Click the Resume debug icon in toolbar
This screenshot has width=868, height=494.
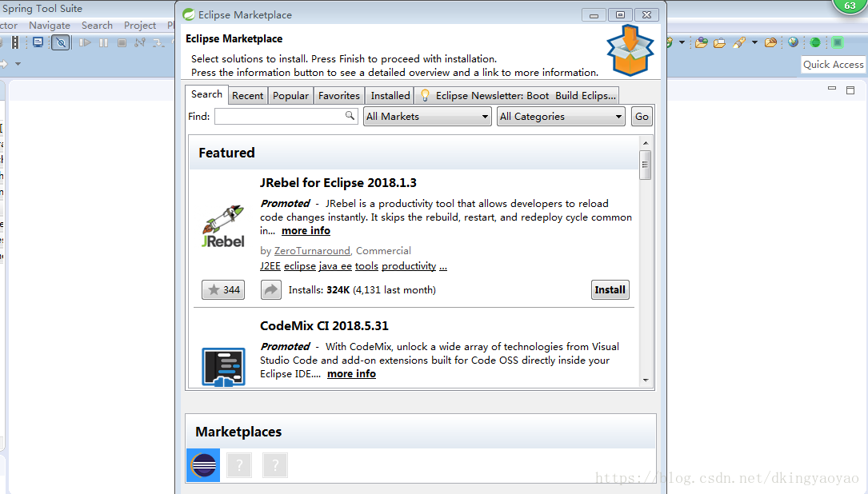[x=85, y=42]
